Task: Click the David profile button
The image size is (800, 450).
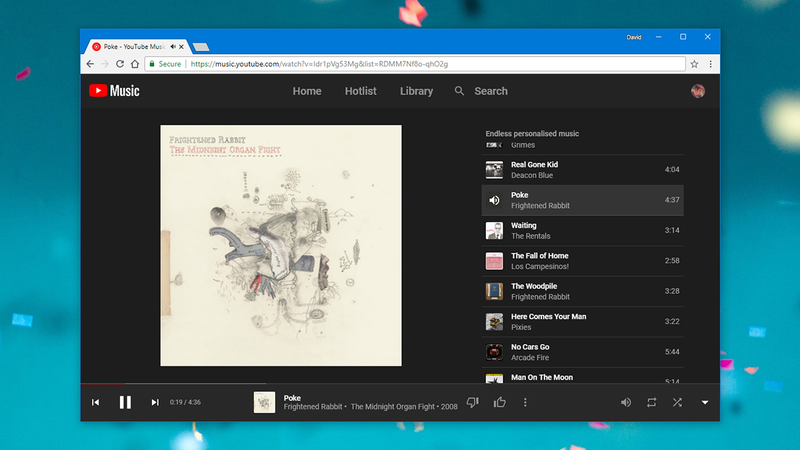Action: coord(634,37)
